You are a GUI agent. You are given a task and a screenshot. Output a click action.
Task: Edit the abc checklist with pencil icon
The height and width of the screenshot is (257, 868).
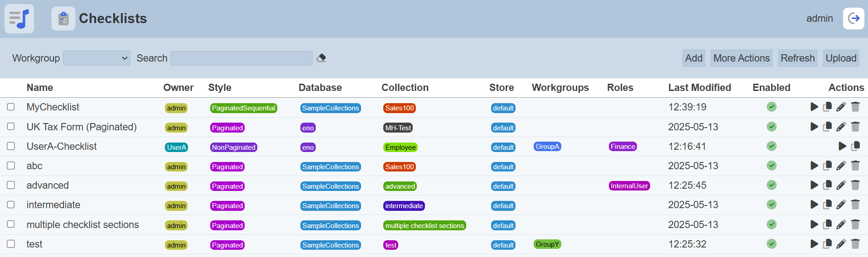(841, 166)
